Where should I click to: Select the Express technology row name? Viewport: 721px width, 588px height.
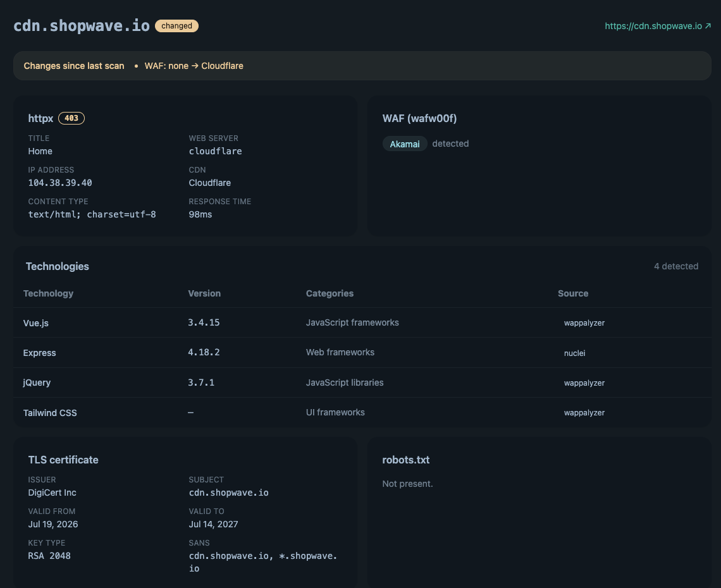(x=40, y=353)
